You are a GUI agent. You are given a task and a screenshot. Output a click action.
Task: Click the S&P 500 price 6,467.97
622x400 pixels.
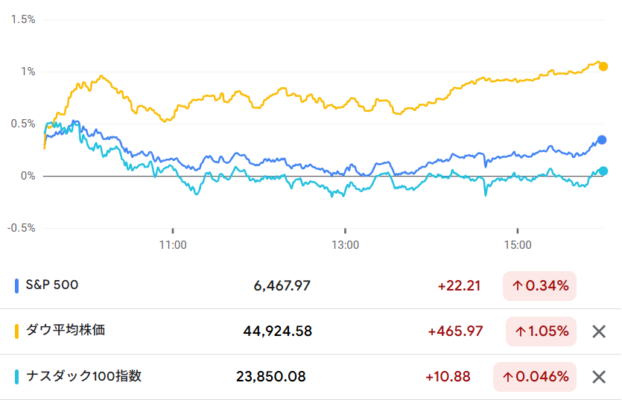(x=282, y=286)
